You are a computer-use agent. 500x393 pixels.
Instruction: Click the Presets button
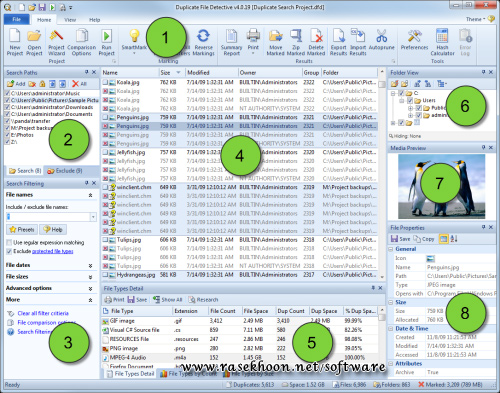pos(22,229)
